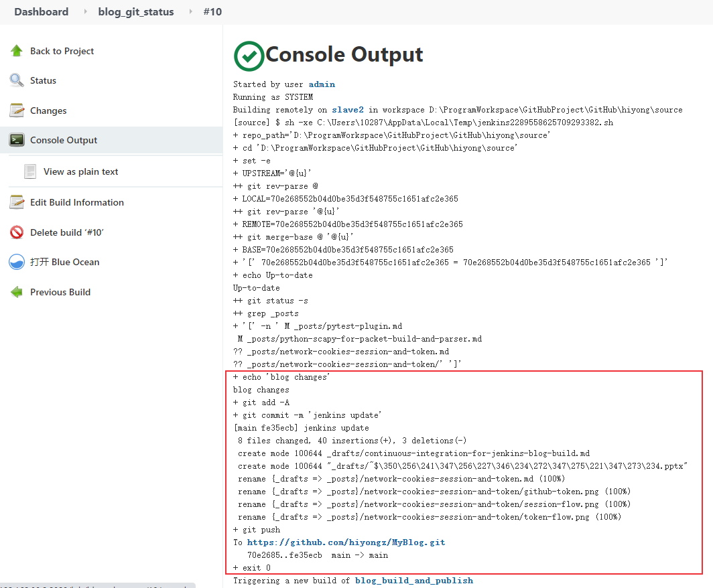
Task: Click the green Previous Build arrow icon
Action: tap(17, 292)
